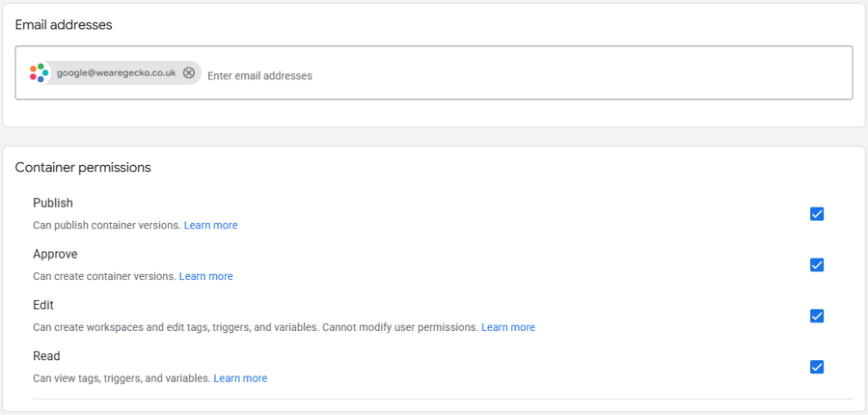Click the Container permissions section heading
The image size is (868, 415).
(83, 168)
